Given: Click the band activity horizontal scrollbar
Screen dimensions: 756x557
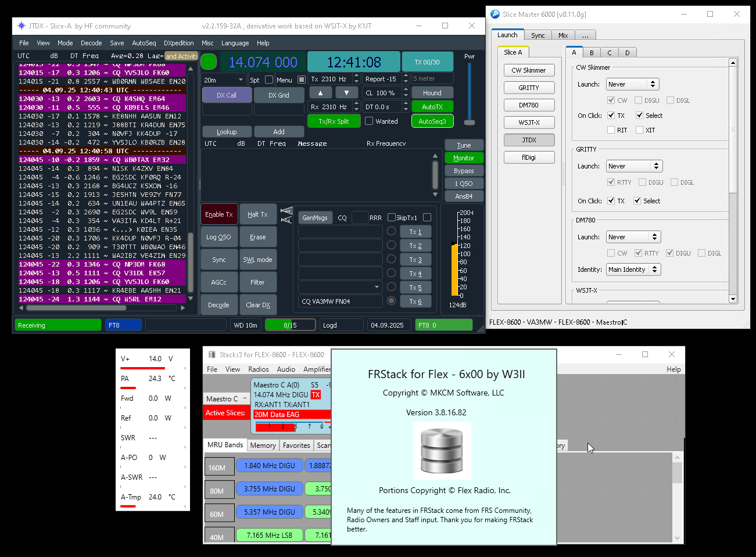Looking at the screenshot, I should (x=102, y=308).
